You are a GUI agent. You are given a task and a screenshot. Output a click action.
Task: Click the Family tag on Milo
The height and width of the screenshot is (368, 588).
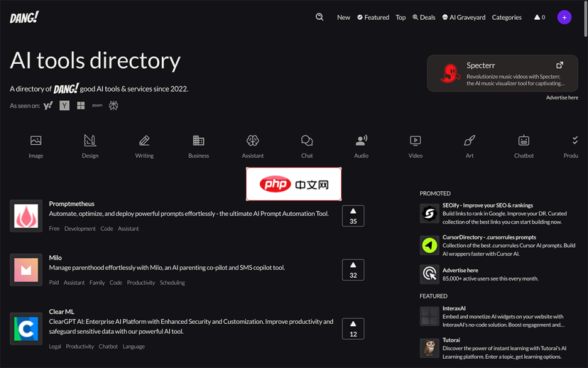pos(97,282)
